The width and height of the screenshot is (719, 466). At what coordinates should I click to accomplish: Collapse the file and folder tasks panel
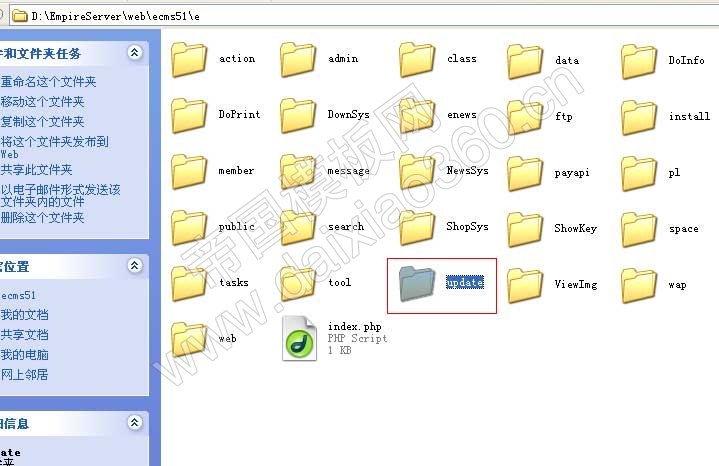[x=135, y=53]
